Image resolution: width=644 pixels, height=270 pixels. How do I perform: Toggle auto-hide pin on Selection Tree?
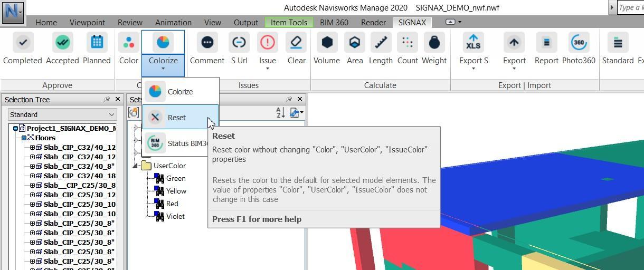pos(107,99)
